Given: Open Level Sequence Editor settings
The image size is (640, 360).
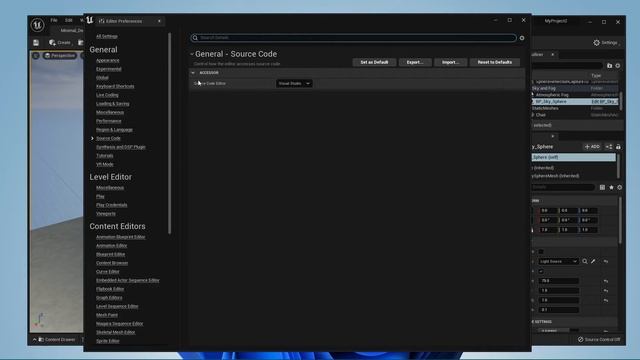Looking at the screenshot, I should pos(117,307).
